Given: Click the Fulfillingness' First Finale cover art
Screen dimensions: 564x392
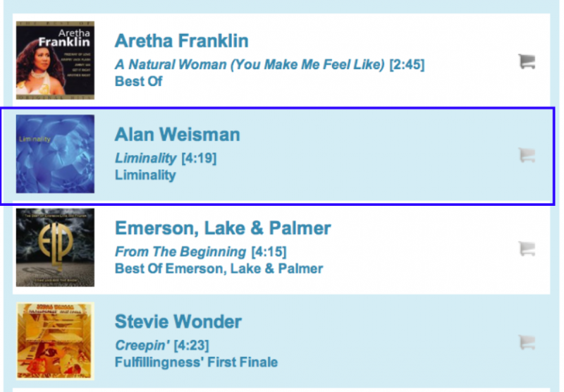Looking at the screenshot, I should [55, 341].
